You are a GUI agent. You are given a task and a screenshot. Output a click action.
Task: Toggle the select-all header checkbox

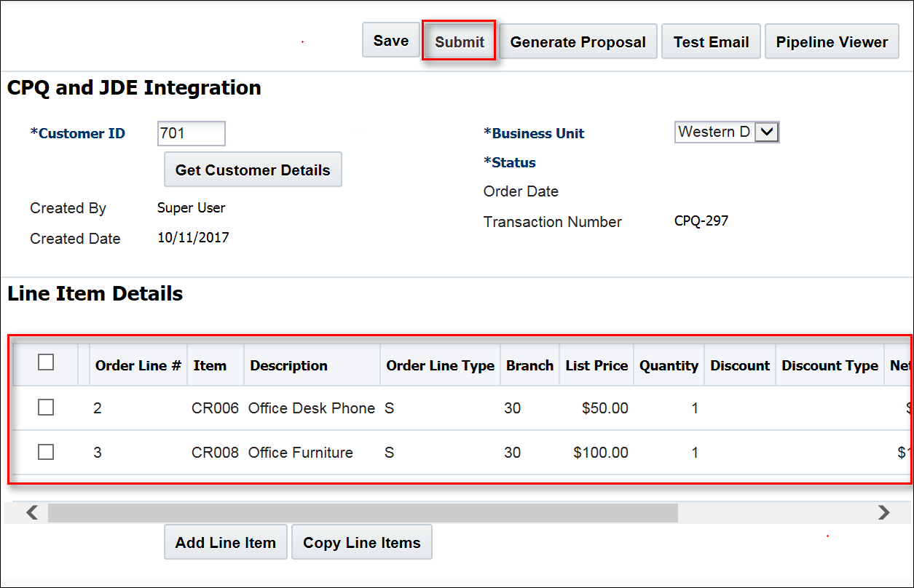tap(46, 362)
